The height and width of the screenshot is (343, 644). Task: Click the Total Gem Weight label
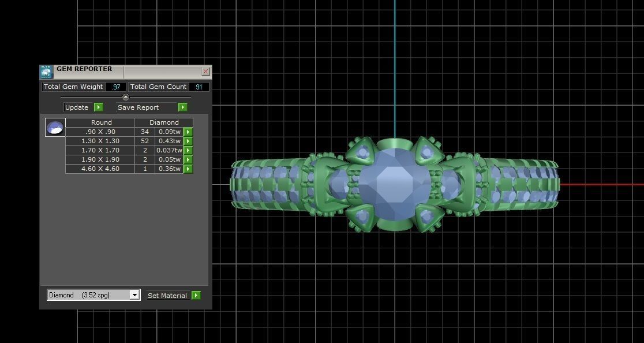[73, 87]
